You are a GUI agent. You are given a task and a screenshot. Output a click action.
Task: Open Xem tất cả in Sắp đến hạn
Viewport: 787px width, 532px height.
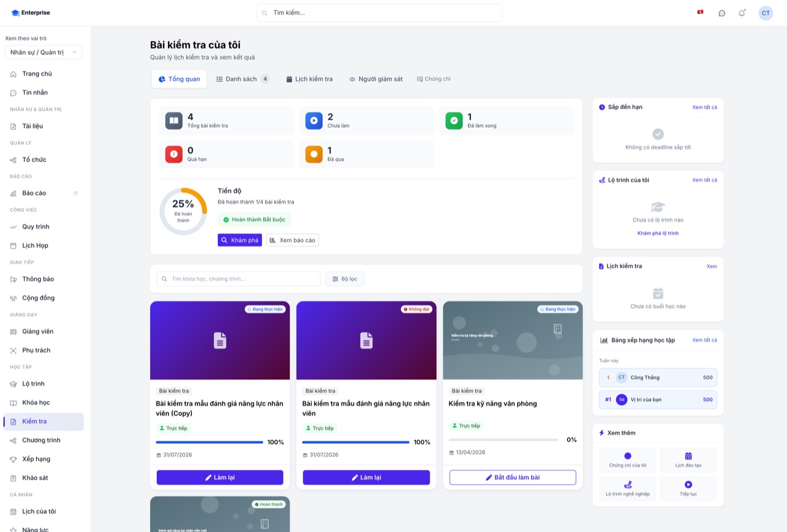705,107
